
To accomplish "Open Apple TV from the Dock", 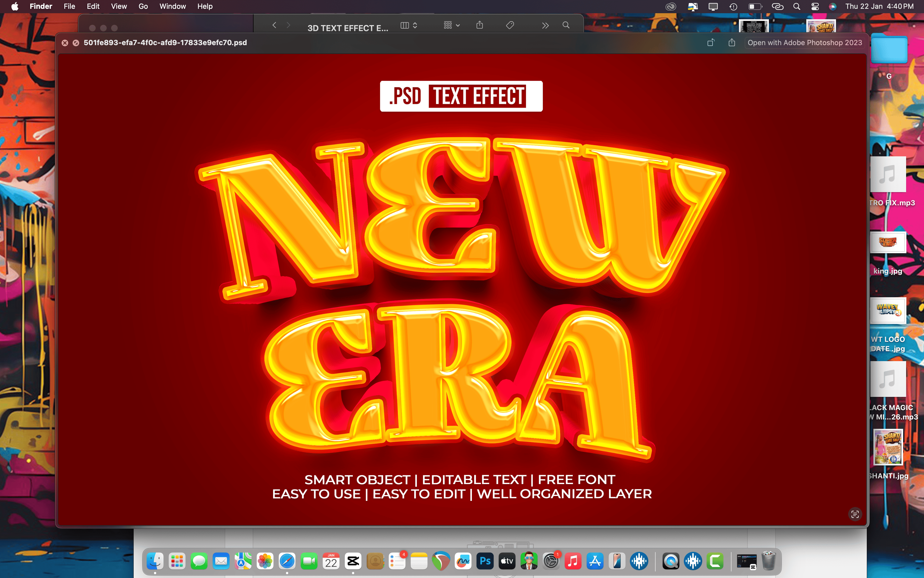I will 507,561.
